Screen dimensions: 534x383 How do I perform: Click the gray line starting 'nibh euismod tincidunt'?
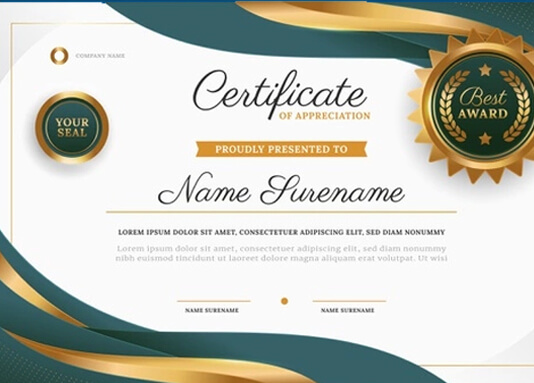point(281,258)
